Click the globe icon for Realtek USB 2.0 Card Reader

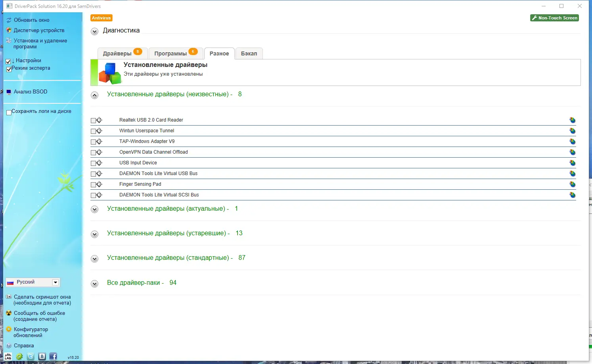(573, 120)
